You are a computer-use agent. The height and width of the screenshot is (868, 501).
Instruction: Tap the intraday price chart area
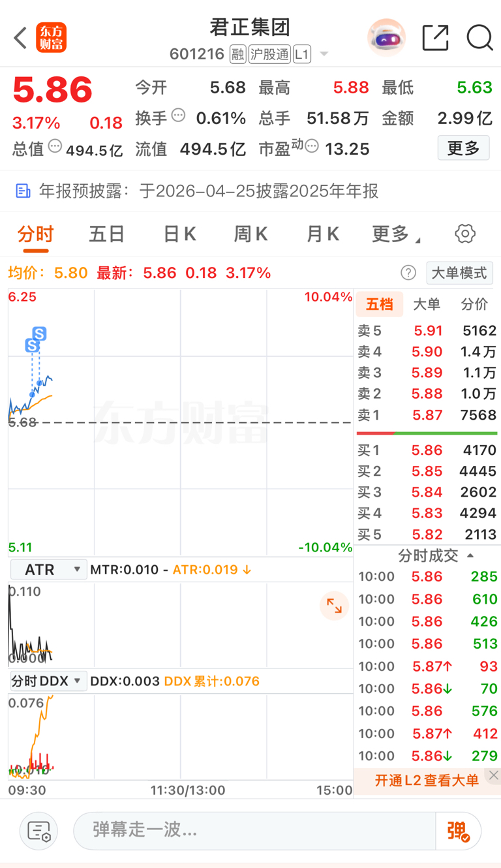(x=180, y=422)
